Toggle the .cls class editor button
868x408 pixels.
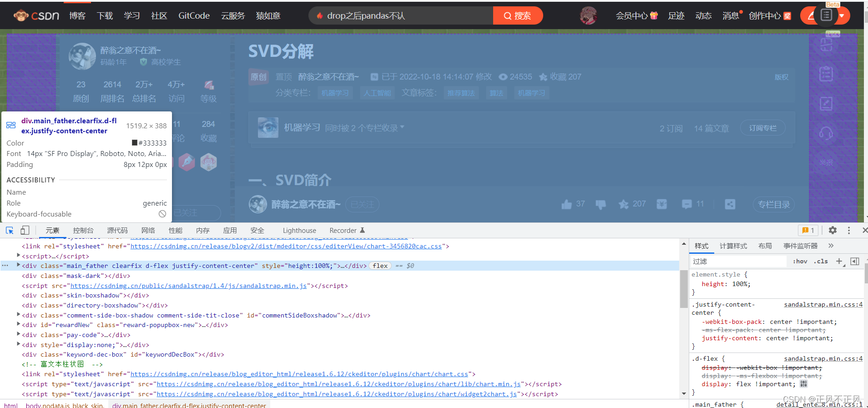[821, 262]
